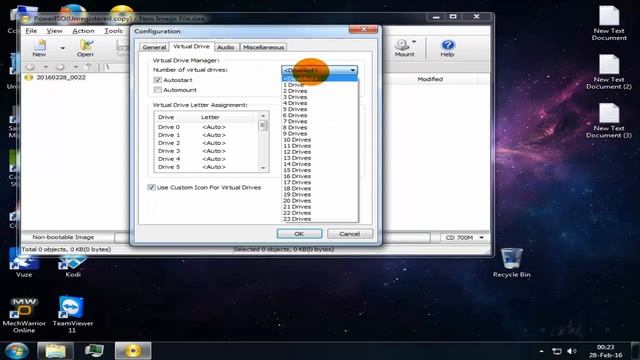640x360 pixels.
Task: Open the arrow dropdown beside Mount
Action: 414,42
